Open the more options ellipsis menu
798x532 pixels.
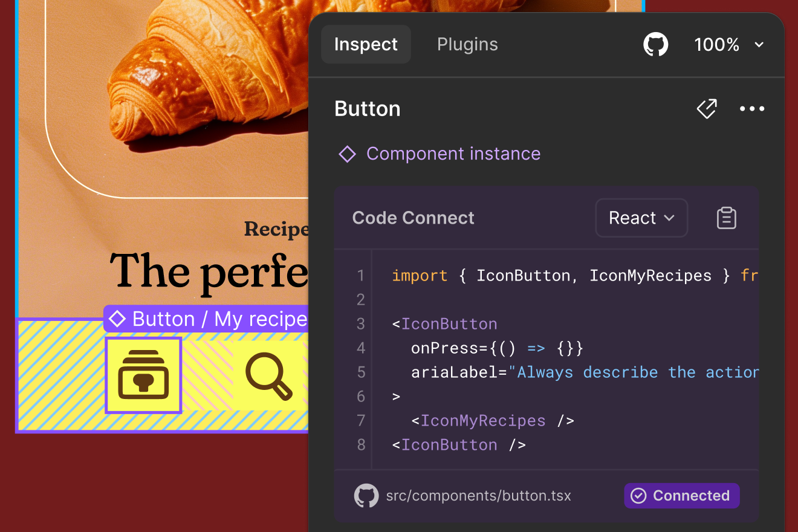coord(752,109)
